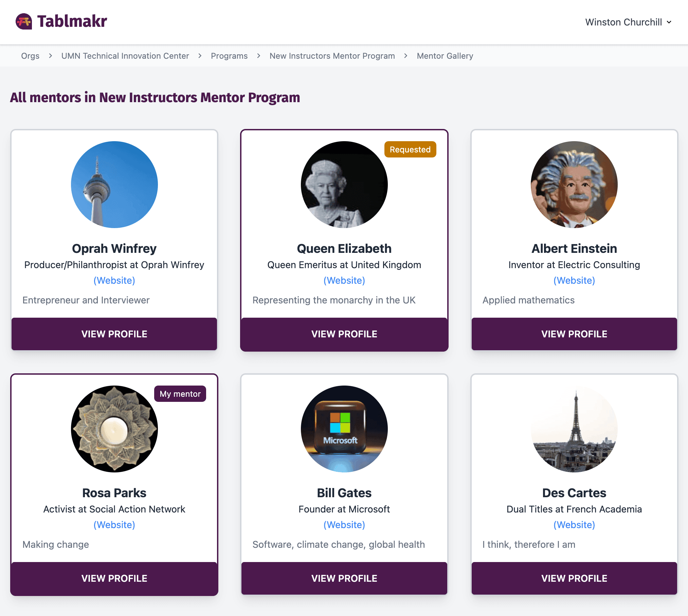Go to New Instructors Mentor Program breadcrumb

[332, 56]
